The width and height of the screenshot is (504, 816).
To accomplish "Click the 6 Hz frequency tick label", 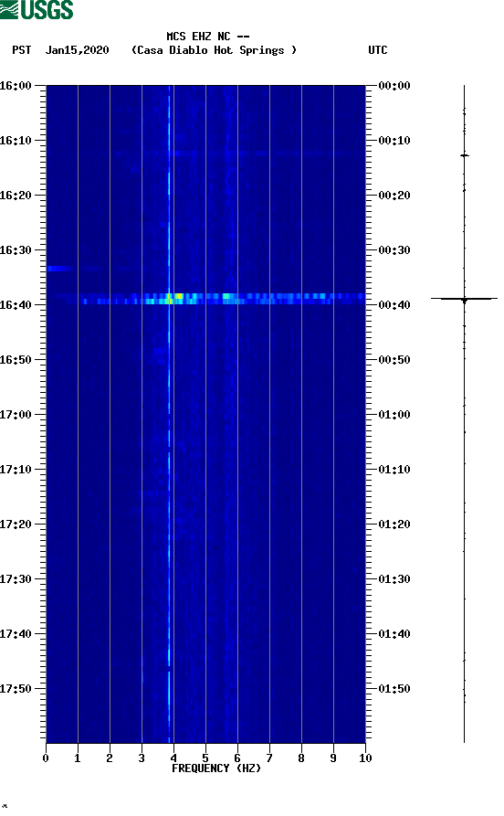I will coord(237,758).
